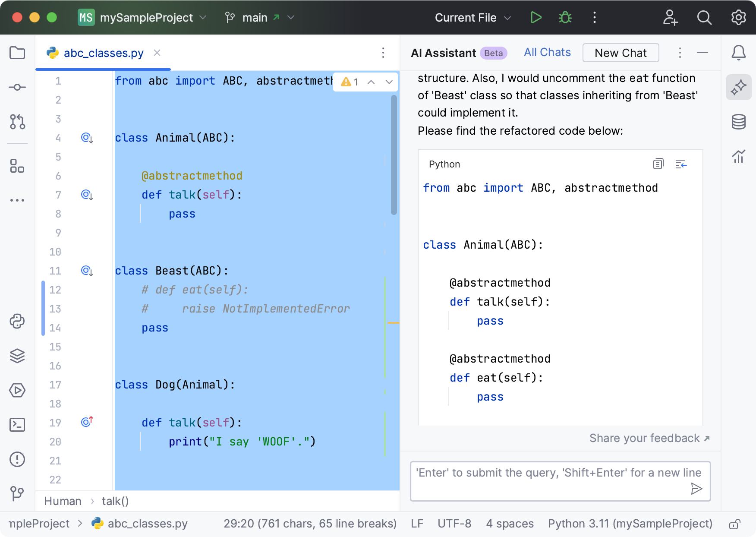Open Search Everywhere magnifier
Viewport: 756px width, 537px height.
[704, 18]
